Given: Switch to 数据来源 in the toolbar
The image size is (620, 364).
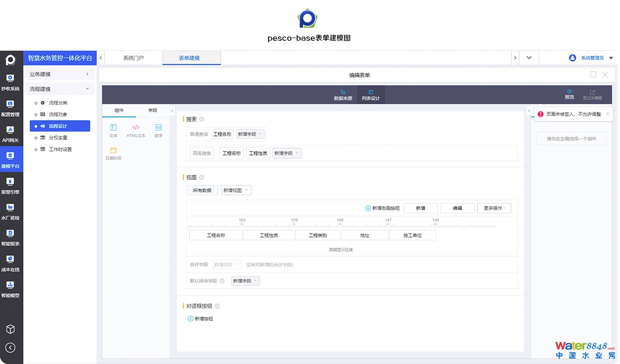Looking at the screenshot, I should (x=343, y=95).
